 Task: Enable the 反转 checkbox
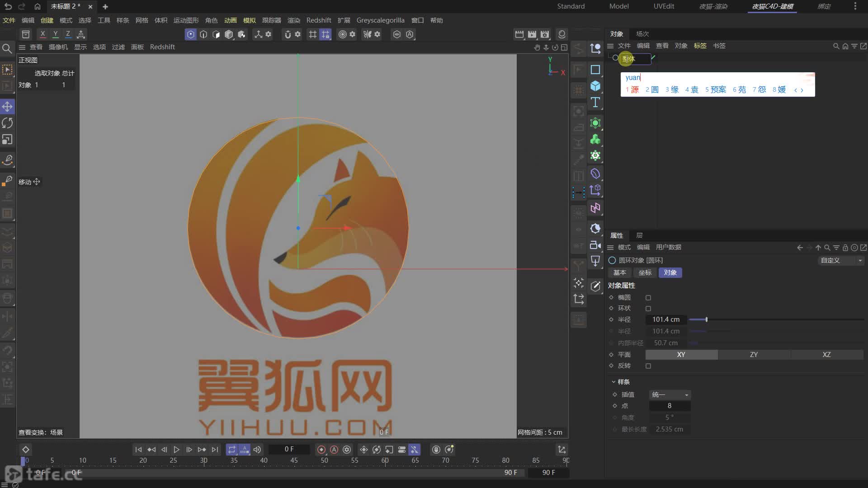[x=648, y=366]
